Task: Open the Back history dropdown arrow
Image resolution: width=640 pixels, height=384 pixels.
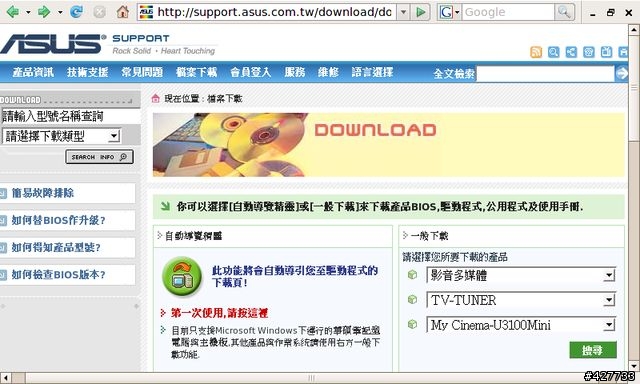Action: [x=28, y=13]
